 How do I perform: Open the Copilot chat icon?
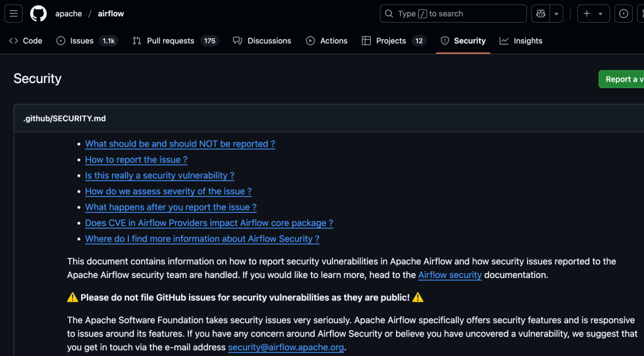click(x=540, y=13)
